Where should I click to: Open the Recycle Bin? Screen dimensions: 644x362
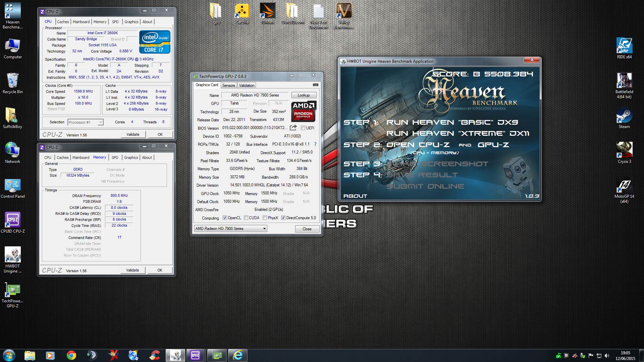coord(13,83)
